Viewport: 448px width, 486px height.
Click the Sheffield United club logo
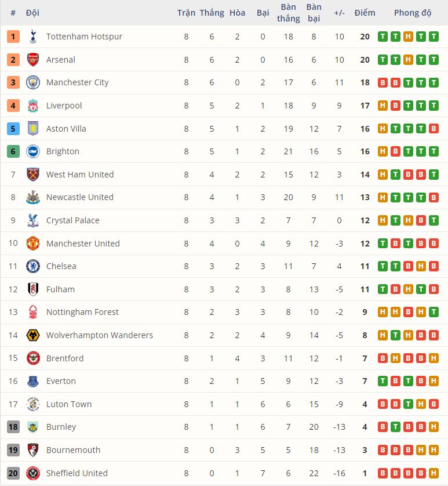(32, 473)
